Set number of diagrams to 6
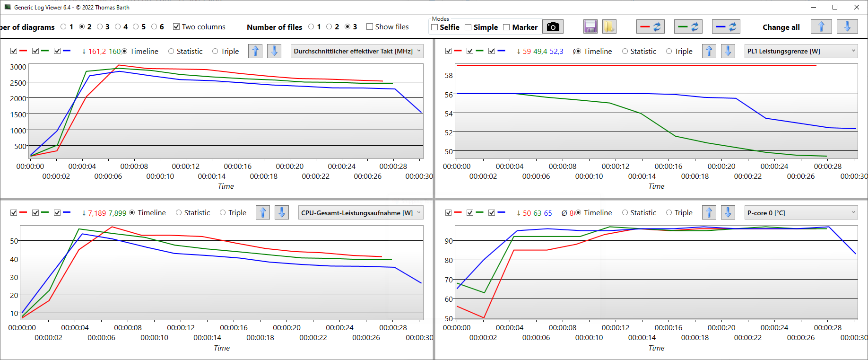This screenshot has width=868, height=360. pyautogui.click(x=154, y=27)
